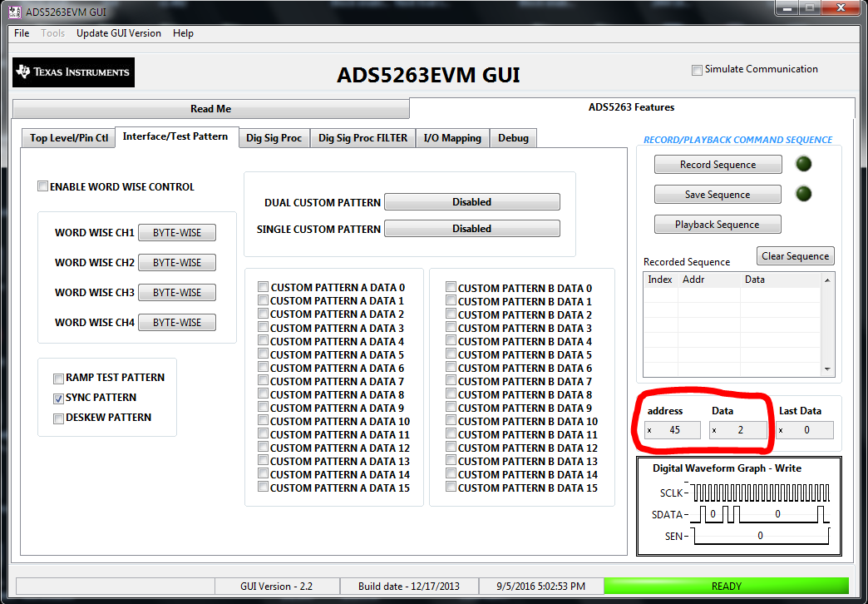The height and width of the screenshot is (604, 868).
Task: Click Recorded Sequence scrollbar up arrow
Action: (827, 280)
